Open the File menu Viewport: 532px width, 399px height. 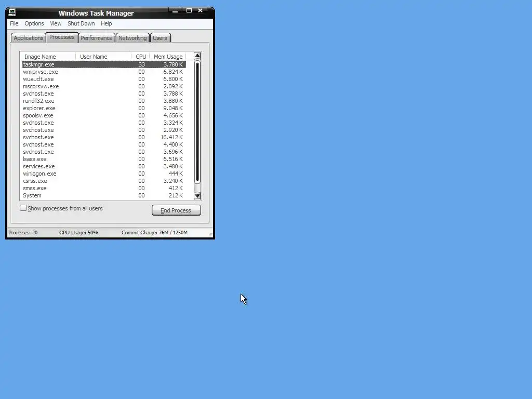(x=14, y=23)
